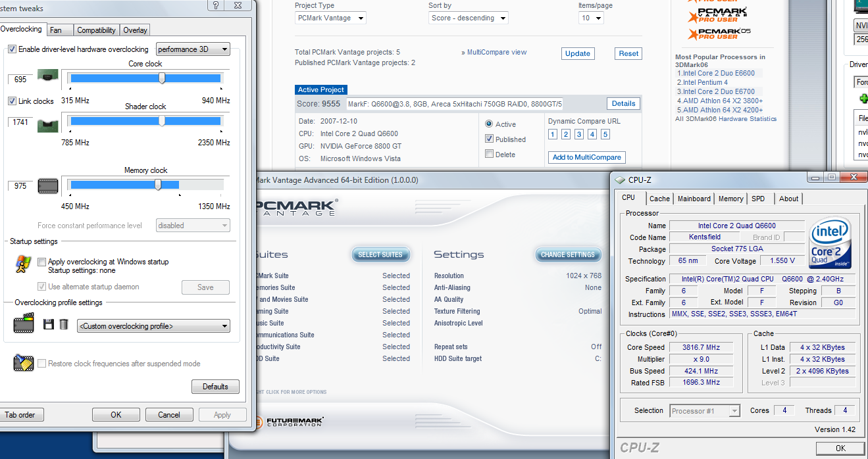Open the CPU-Z Memory tab

730,199
